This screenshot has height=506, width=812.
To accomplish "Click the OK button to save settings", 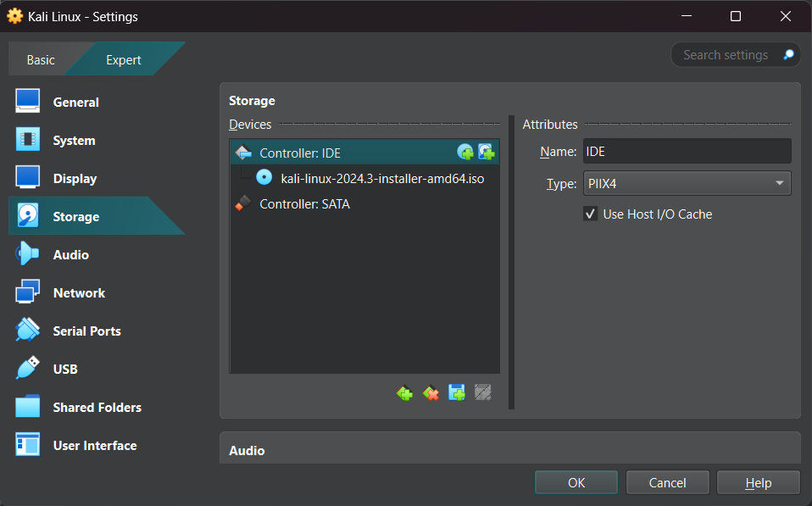I will (576, 481).
